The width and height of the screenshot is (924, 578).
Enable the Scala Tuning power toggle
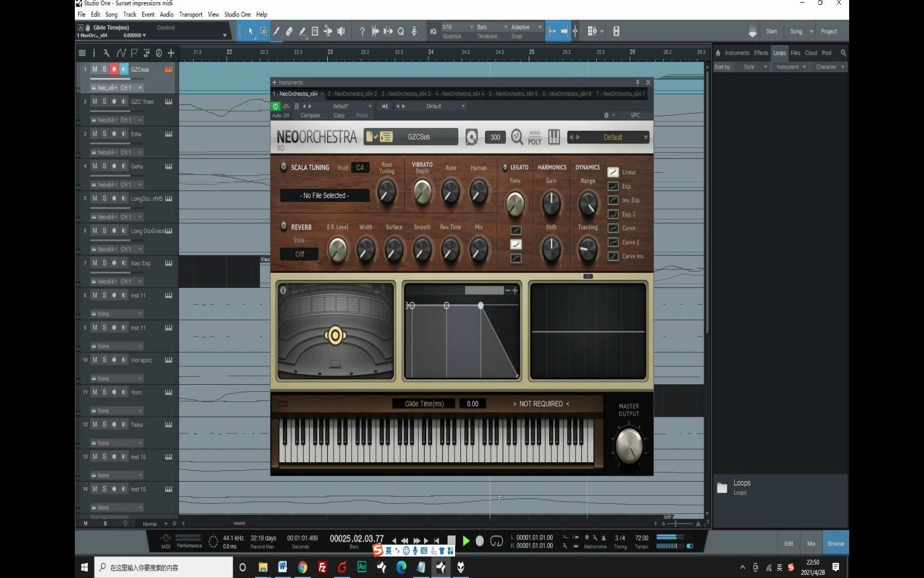283,167
